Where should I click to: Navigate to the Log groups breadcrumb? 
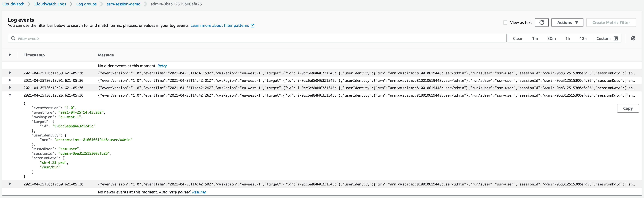pos(86,4)
